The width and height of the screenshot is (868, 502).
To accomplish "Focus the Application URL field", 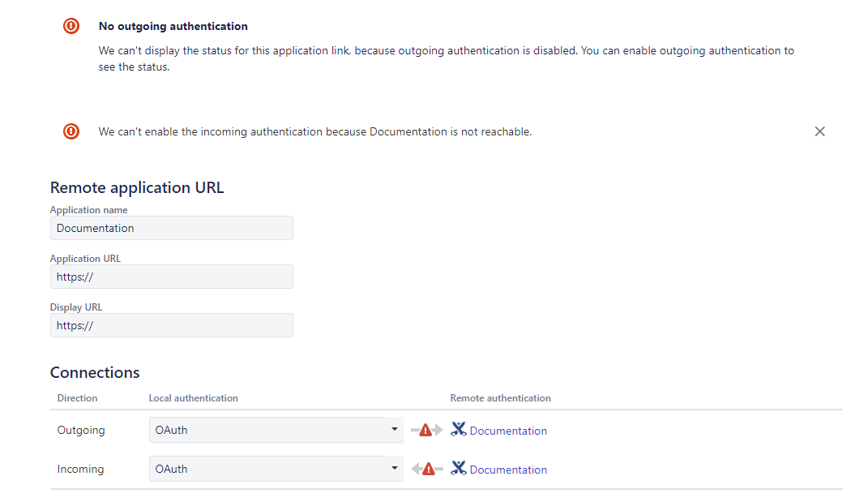I will pyautogui.click(x=172, y=277).
